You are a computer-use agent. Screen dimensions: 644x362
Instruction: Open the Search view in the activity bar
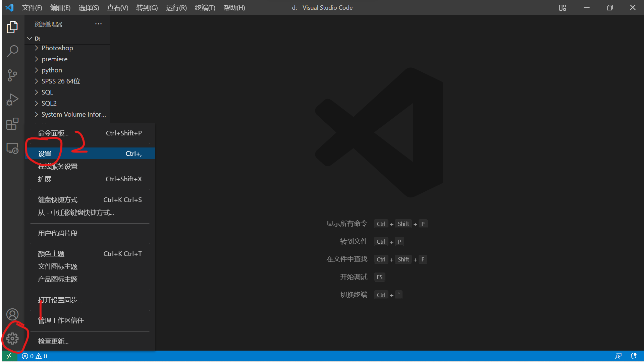tap(12, 51)
